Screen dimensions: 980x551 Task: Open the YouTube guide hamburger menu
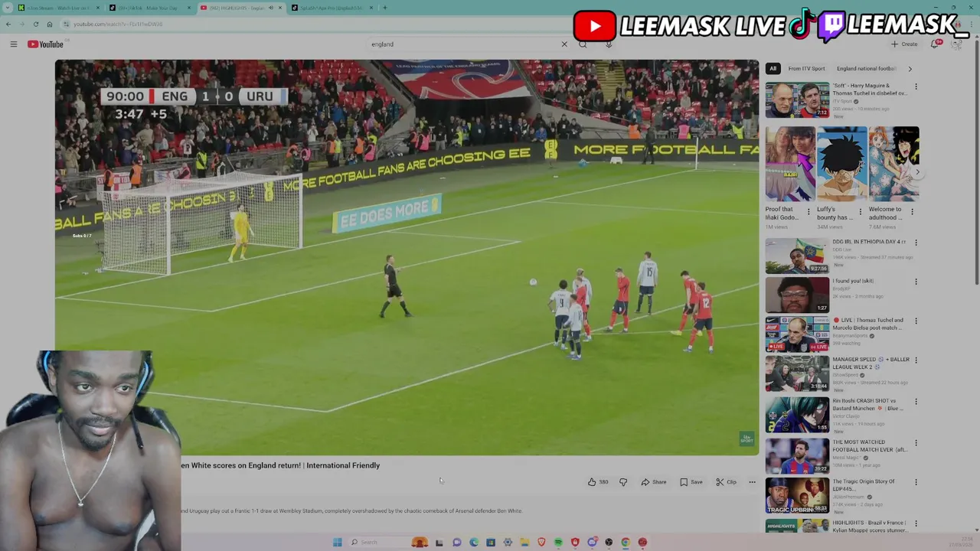pos(13,44)
